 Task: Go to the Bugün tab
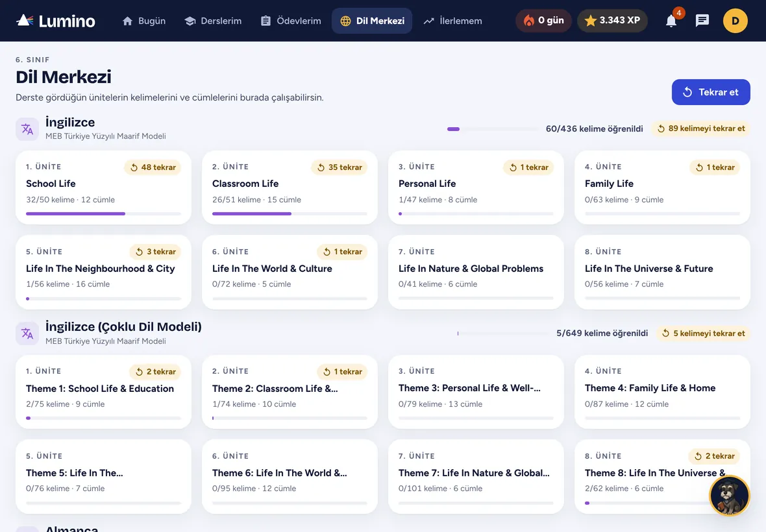143,21
